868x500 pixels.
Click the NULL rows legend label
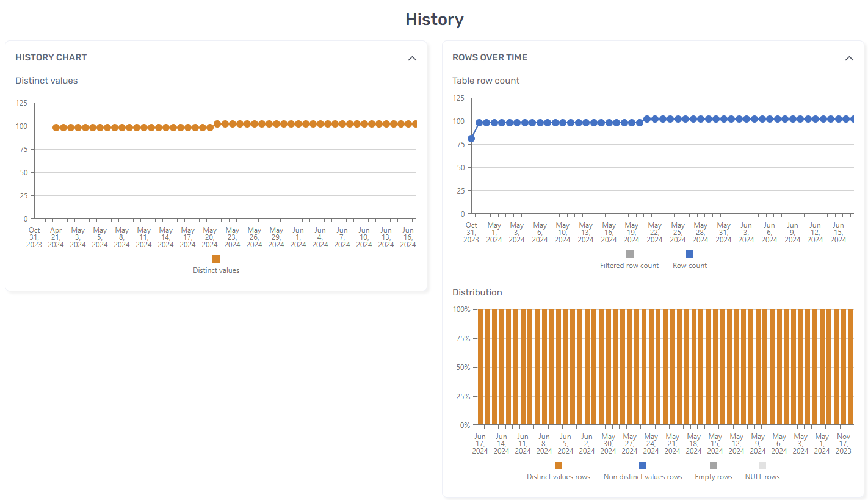coord(762,477)
